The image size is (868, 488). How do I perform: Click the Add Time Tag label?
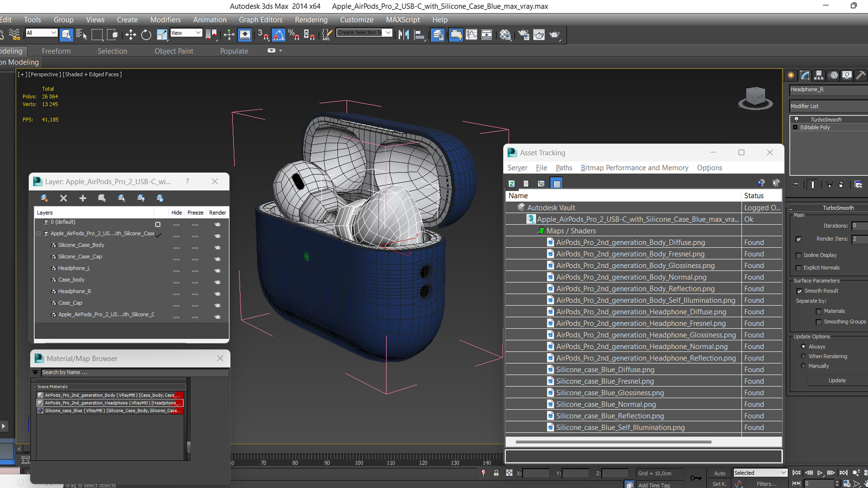654,485
